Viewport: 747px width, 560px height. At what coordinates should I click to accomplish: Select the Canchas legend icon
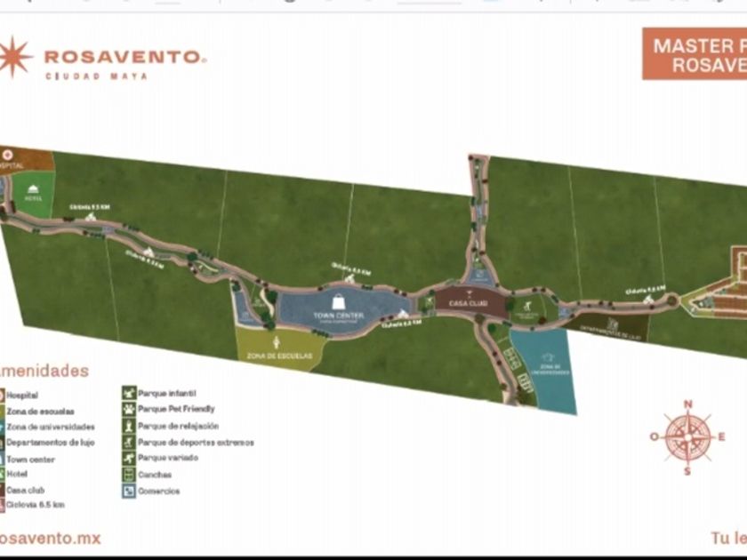tap(129, 475)
